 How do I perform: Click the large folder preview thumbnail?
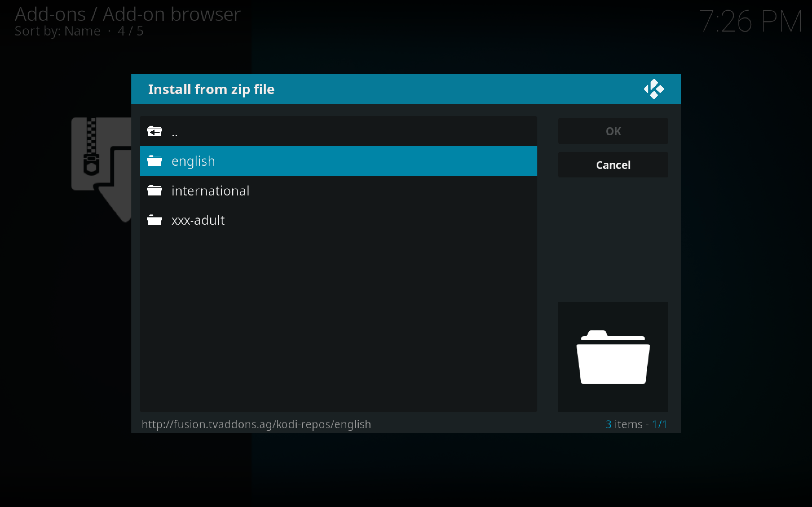[613, 357]
